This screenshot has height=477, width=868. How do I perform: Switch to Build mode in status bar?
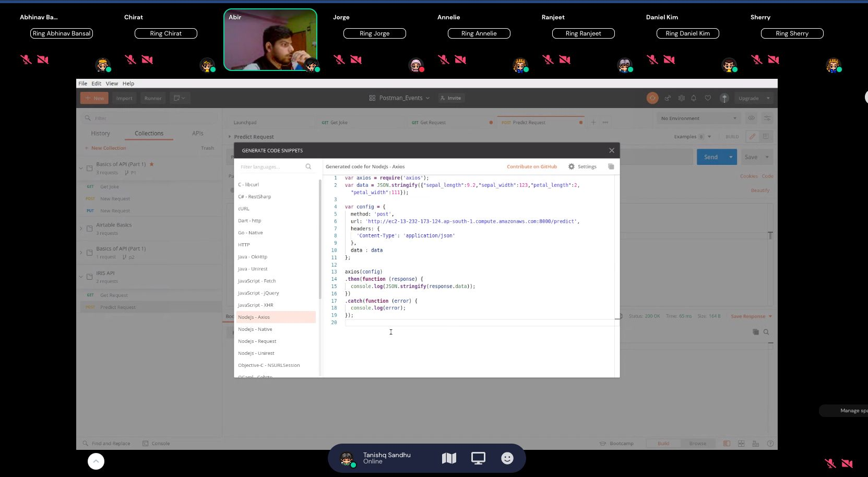(x=663, y=444)
